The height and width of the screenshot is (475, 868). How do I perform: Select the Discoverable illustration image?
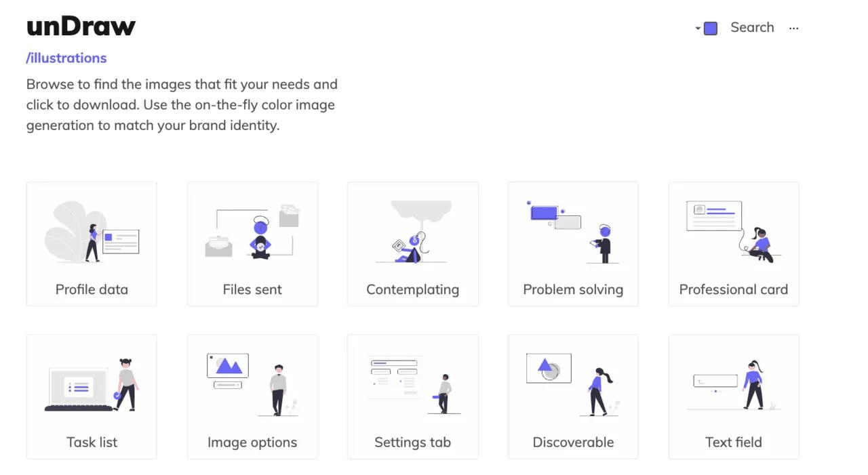pos(573,384)
